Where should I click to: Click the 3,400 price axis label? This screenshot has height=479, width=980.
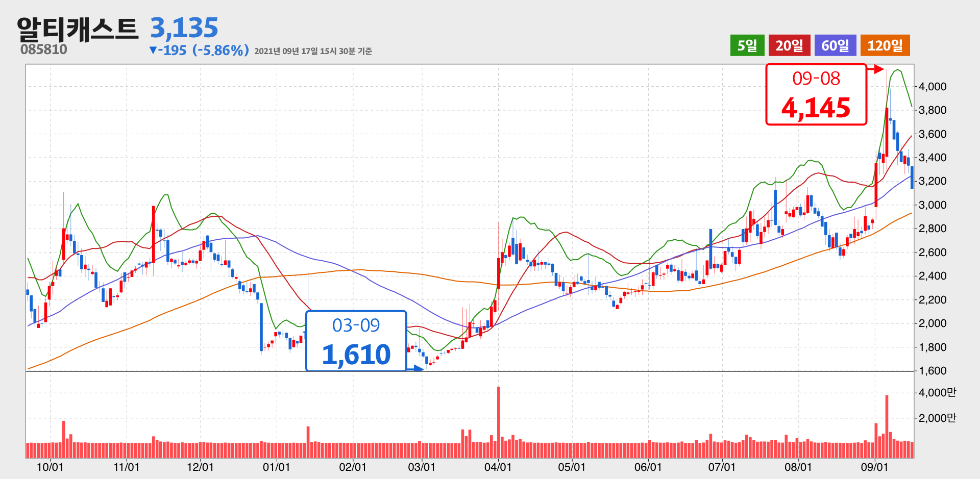(x=933, y=157)
